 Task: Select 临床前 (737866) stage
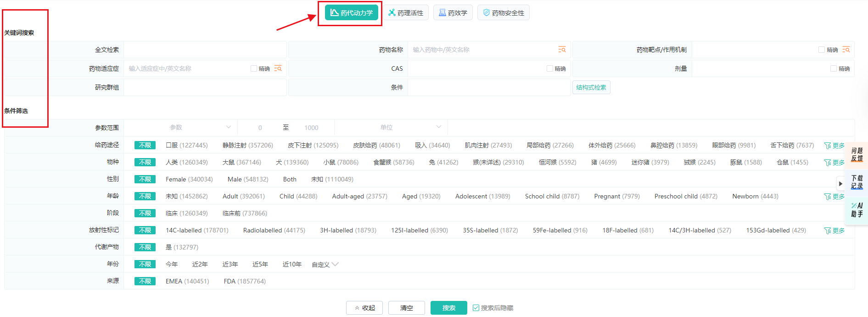point(245,213)
